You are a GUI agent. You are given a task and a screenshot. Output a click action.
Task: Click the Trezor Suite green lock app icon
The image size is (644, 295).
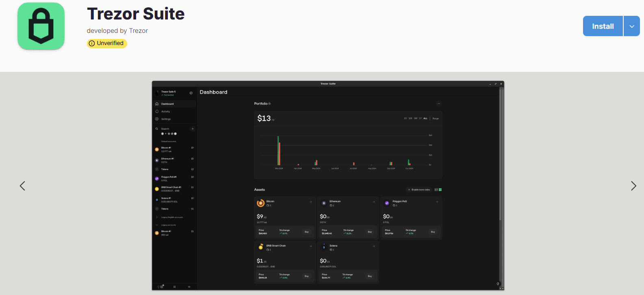41,26
